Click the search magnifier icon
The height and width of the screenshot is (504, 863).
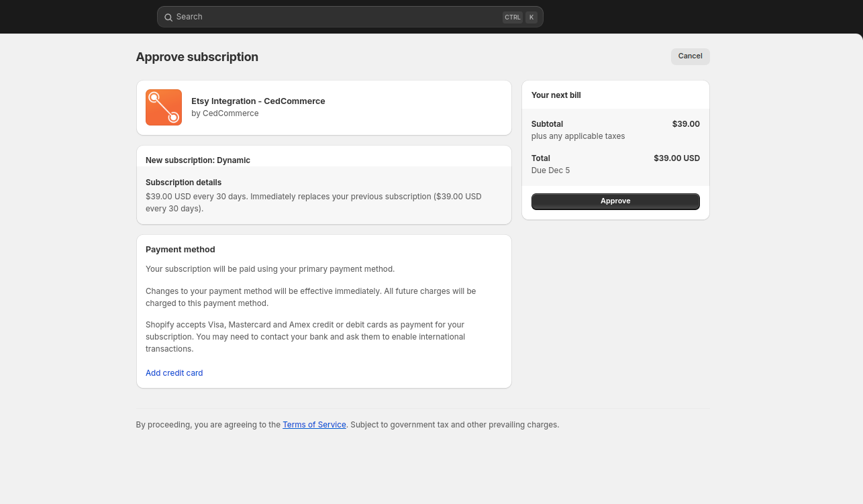pyautogui.click(x=168, y=17)
